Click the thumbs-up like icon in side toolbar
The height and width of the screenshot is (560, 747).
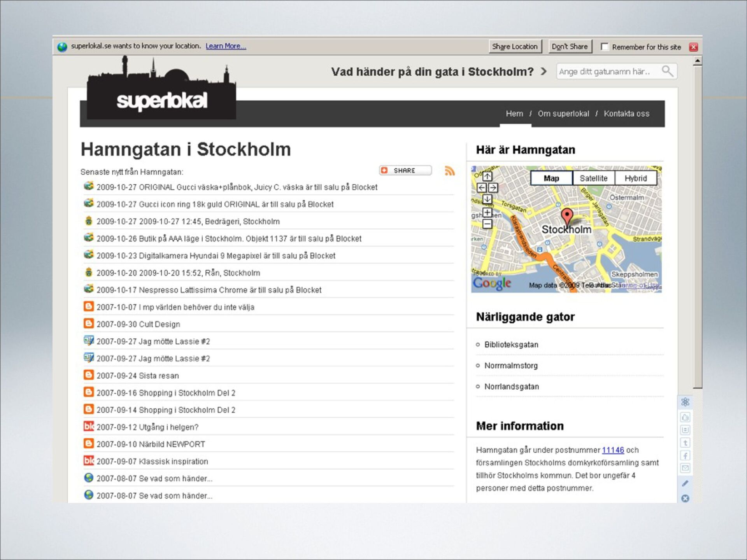685,417
